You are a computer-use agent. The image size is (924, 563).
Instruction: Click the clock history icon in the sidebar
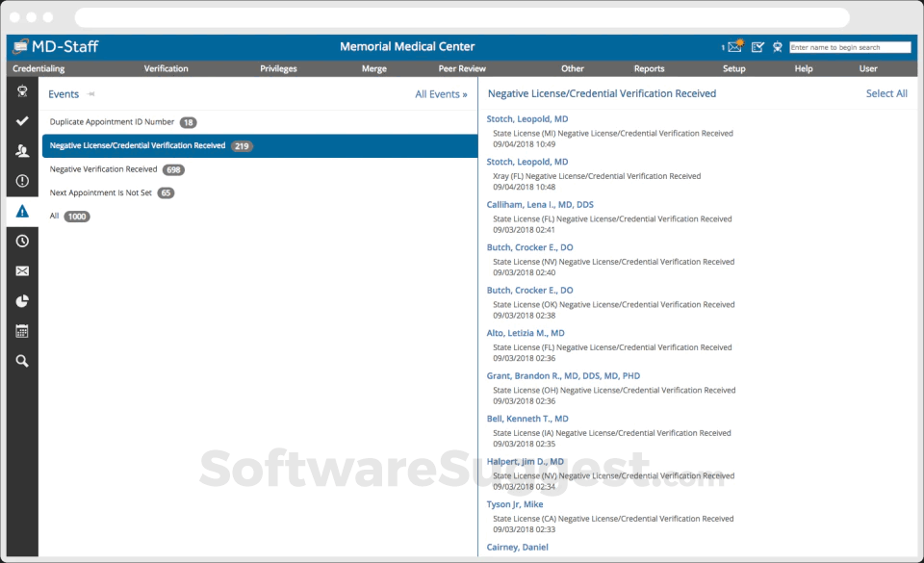point(21,242)
